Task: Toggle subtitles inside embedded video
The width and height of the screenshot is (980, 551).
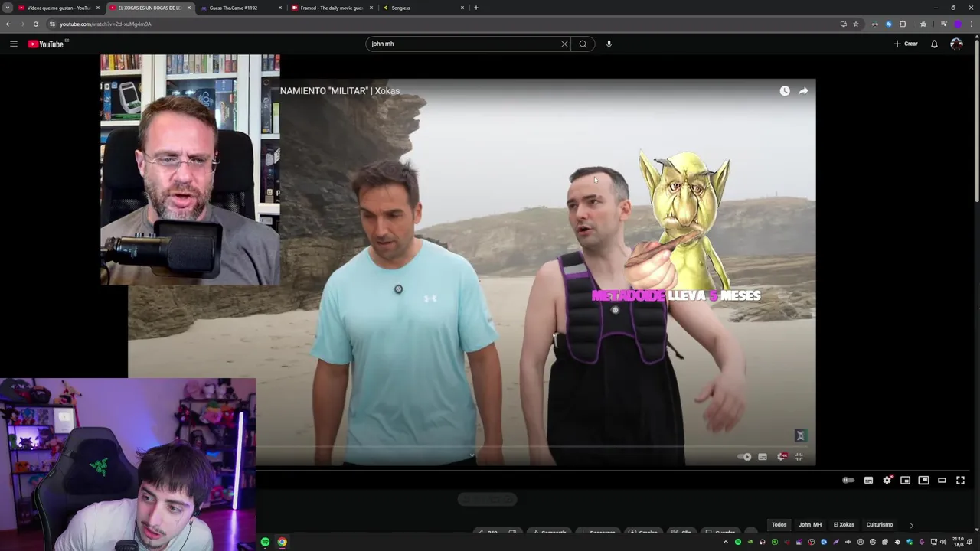Action: pyautogui.click(x=763, y=457)
